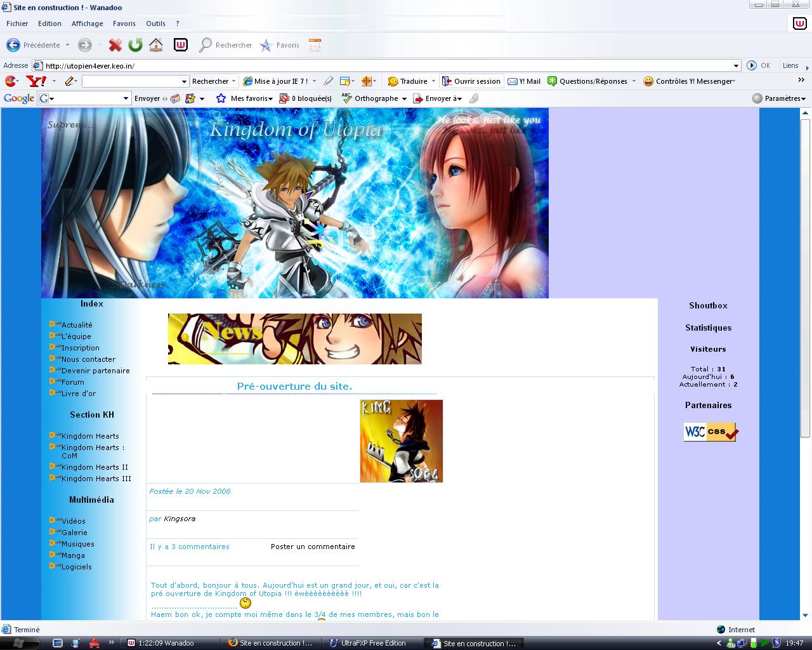Screen dimensions: 812x650
Task: Click the Orthographe spell check icon
Action: coord(346,98)
